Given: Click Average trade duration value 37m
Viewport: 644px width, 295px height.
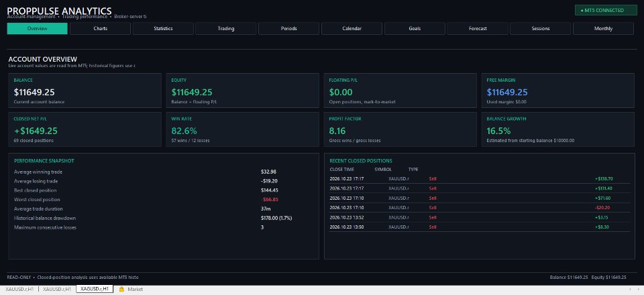Looking at the screenshot, I should 266,209.
